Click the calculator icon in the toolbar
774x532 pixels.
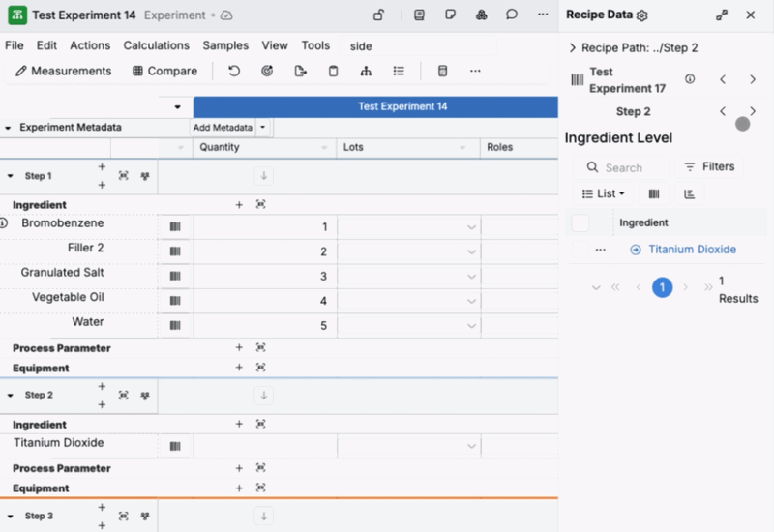pyautogui.click(x=442, y=71)
